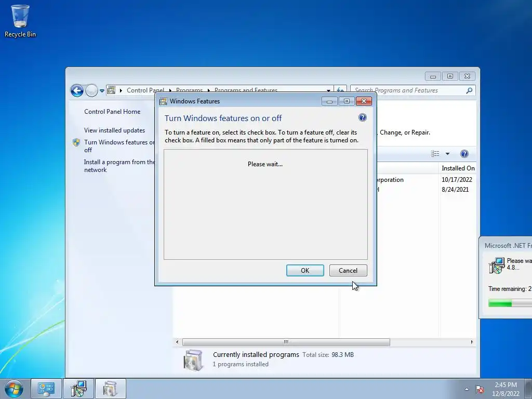
Task: Open recent pages dropdown next to nav arrows
Action: tap(102, 90)
